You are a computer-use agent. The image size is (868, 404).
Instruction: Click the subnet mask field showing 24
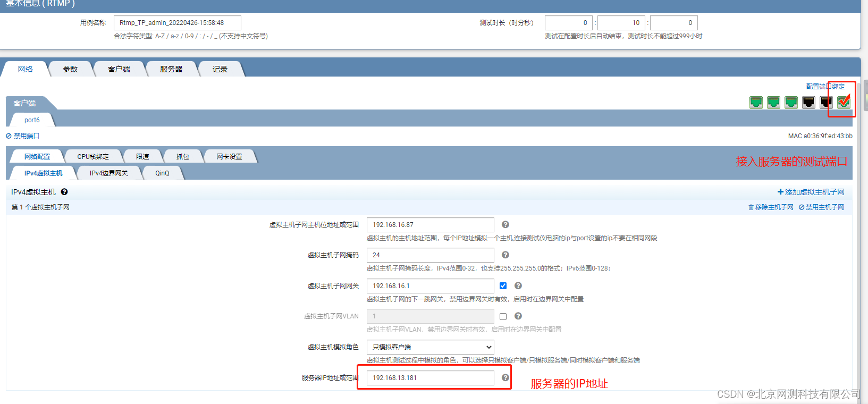click(x=431, y=255)
